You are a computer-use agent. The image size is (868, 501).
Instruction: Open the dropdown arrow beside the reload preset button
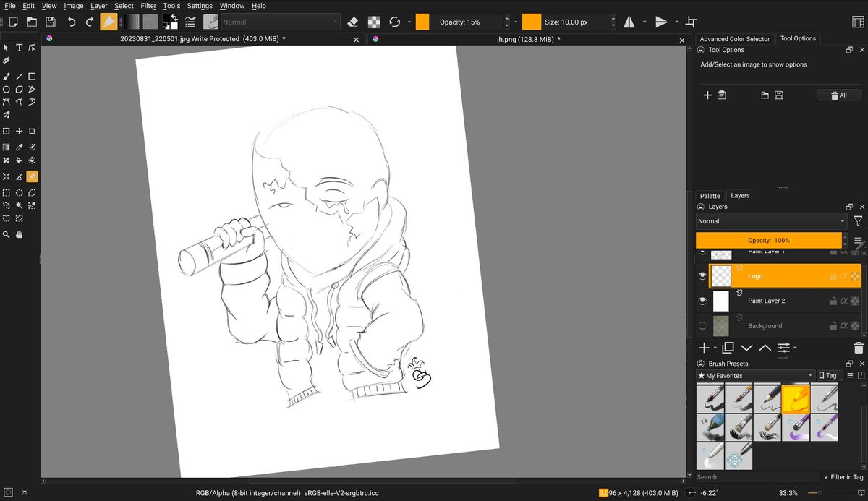click(x=409, y=22)
